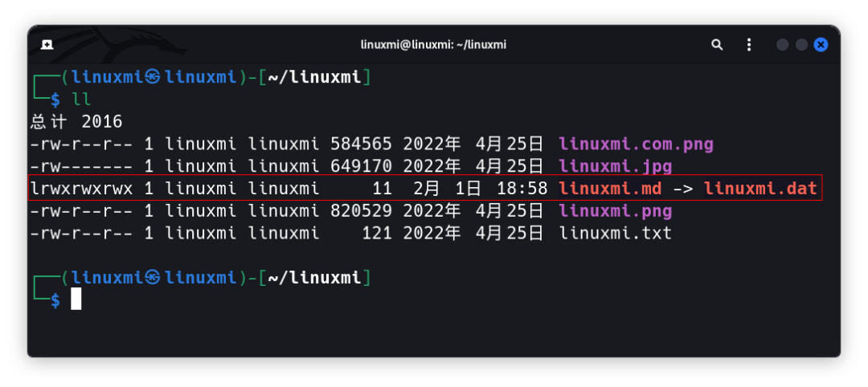Click the file name linuxmi.com.png
The width and height of the screenshot is (868, 387).
point(636,145)
